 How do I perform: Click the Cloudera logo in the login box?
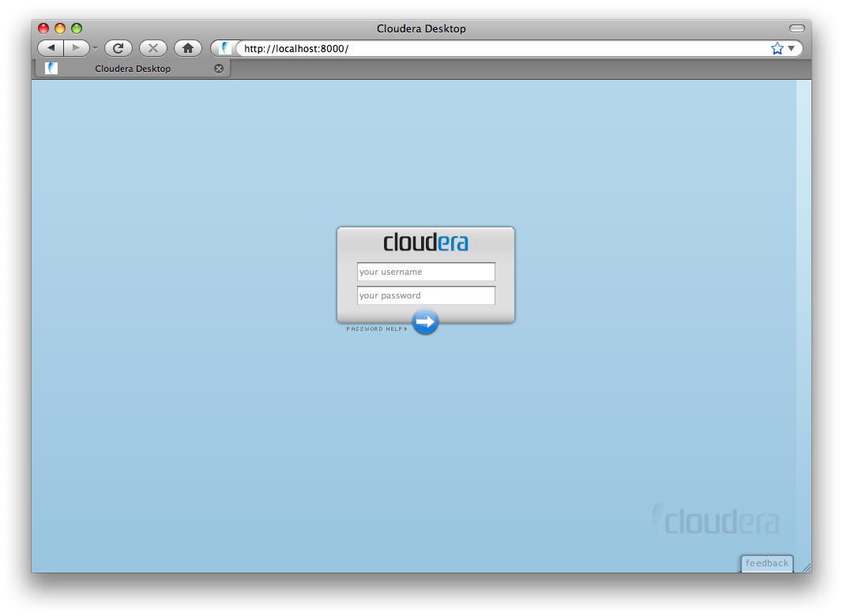point(425,242)
